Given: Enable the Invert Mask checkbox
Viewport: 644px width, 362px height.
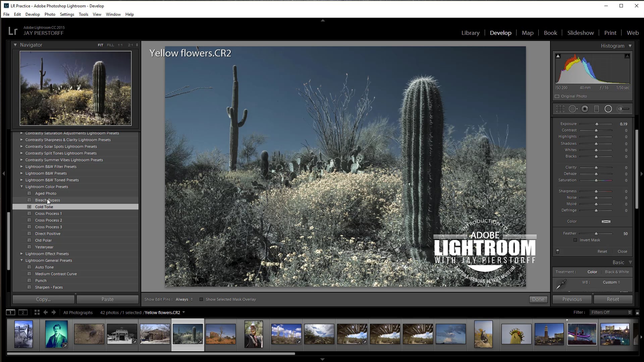Looking at the screenshot, I should tap(575, 240).
